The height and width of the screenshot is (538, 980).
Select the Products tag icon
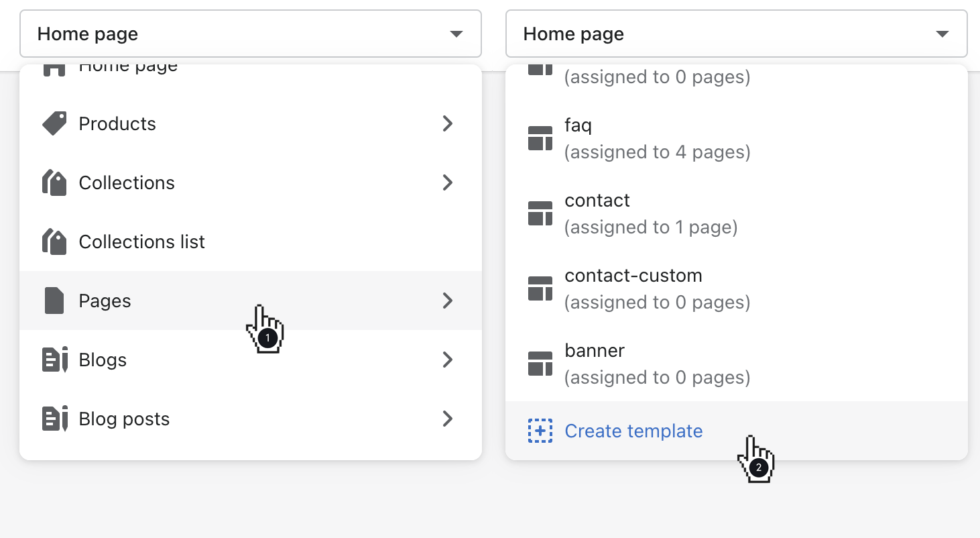pos(54,123)
